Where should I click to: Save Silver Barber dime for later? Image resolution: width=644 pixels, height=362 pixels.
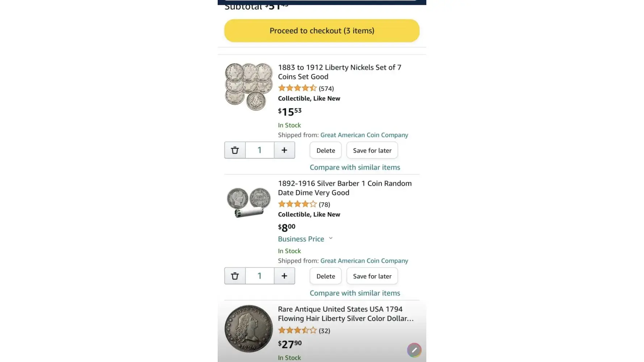pyautogui.click(x=372, y=276)
